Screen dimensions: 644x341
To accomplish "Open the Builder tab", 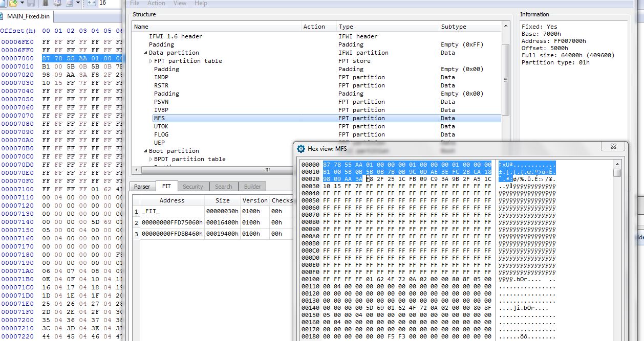I will (x=252, y=187).
